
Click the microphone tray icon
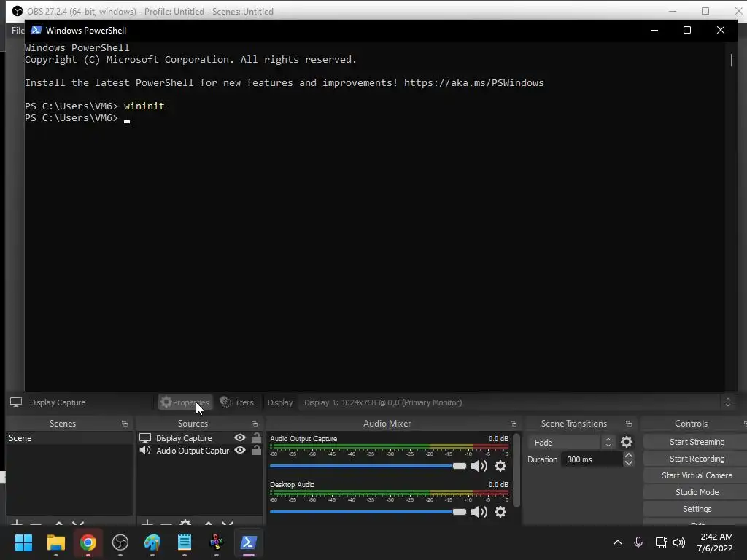[x=638, y=542]
